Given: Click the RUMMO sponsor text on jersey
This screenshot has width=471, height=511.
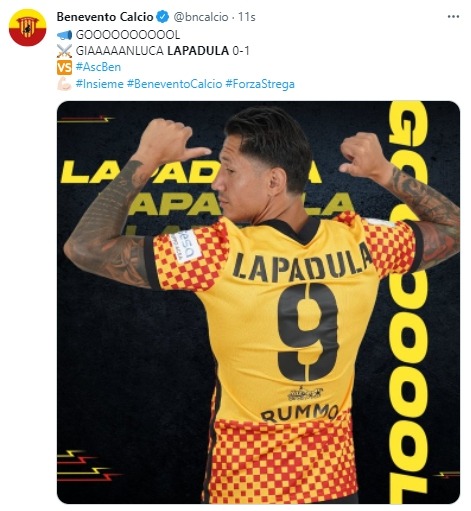Looking at the screenshot, I should [300, 413].
